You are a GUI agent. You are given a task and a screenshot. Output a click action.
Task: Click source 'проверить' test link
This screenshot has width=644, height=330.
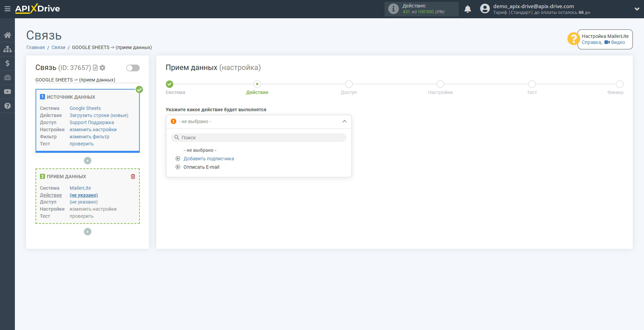click(82, 144)
